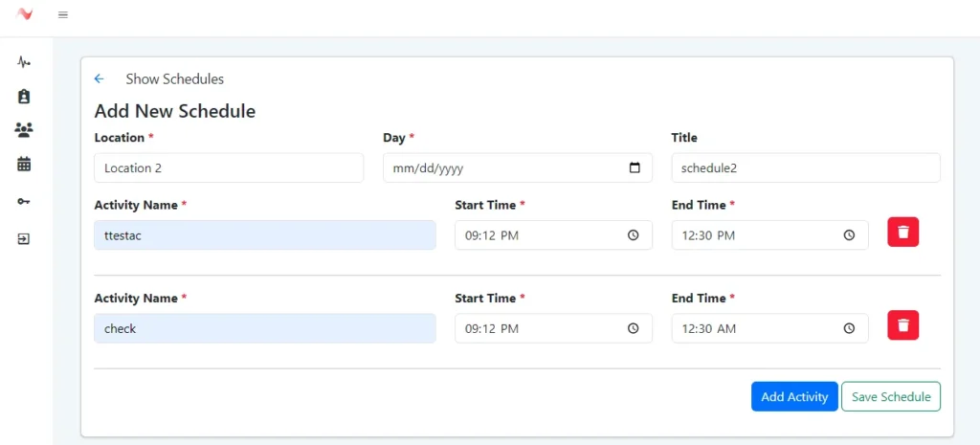This screenshot has height=445, width=980.
Task: Open the clipboard sidebar icon
Action: click(24, 96)
